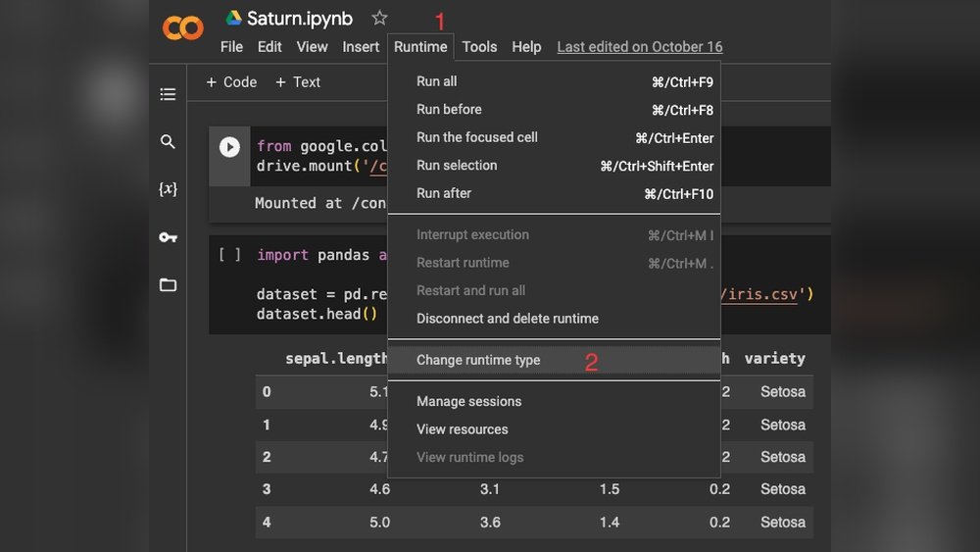
Task: Click the Colab logo icon
Action: tap(183, 28)
